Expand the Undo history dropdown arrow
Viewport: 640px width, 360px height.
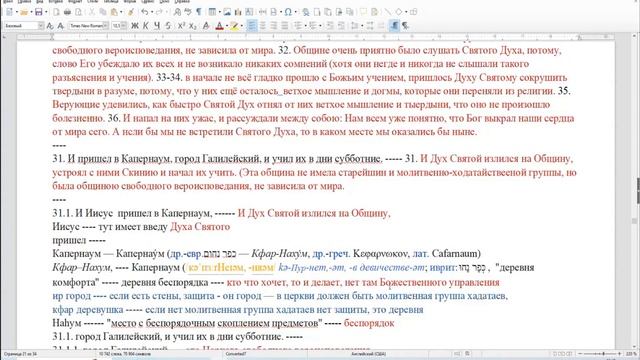click(x=151, y=12)
